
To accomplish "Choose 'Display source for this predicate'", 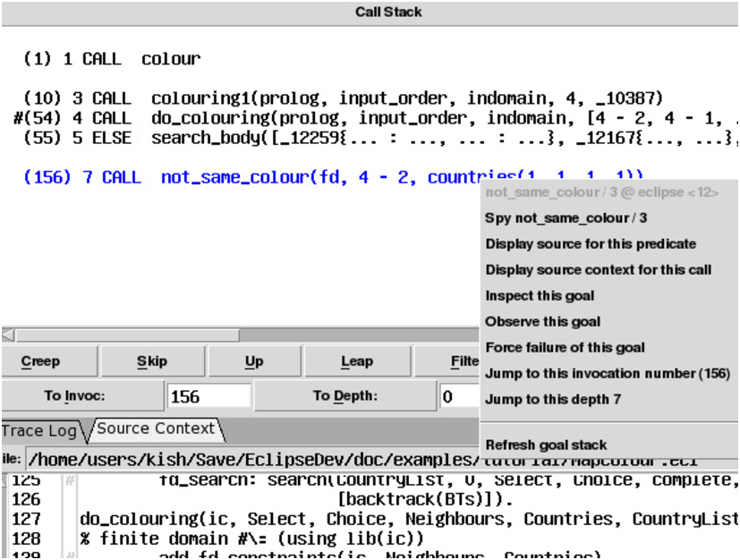I will [x=591, y=244].
